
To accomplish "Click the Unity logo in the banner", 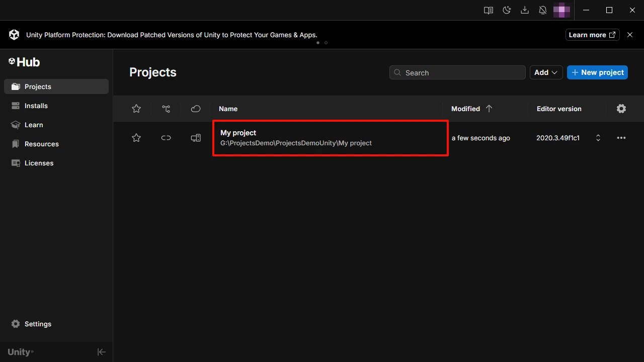I will pyautogui.click(x=14, y=35).
